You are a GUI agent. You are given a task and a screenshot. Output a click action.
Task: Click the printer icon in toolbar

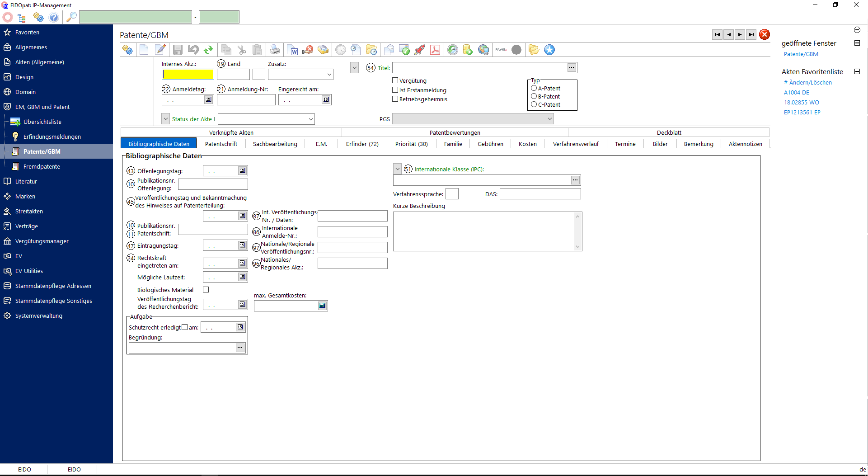pyautogui.click(x=275, y=50)
